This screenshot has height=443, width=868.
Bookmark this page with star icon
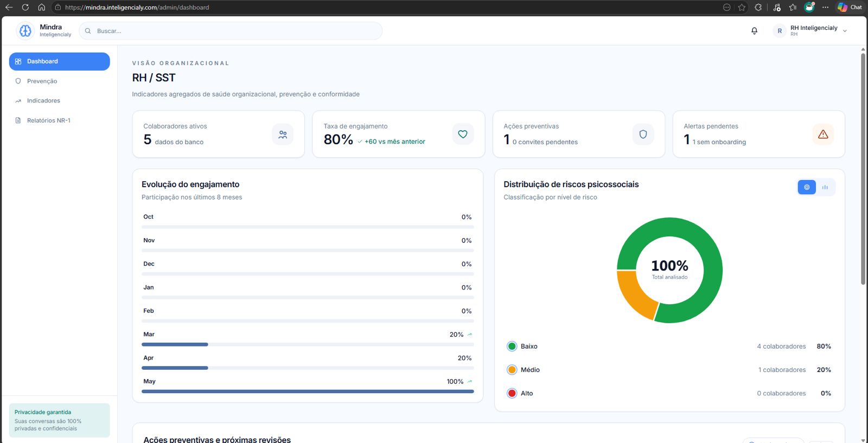[742, 7]
